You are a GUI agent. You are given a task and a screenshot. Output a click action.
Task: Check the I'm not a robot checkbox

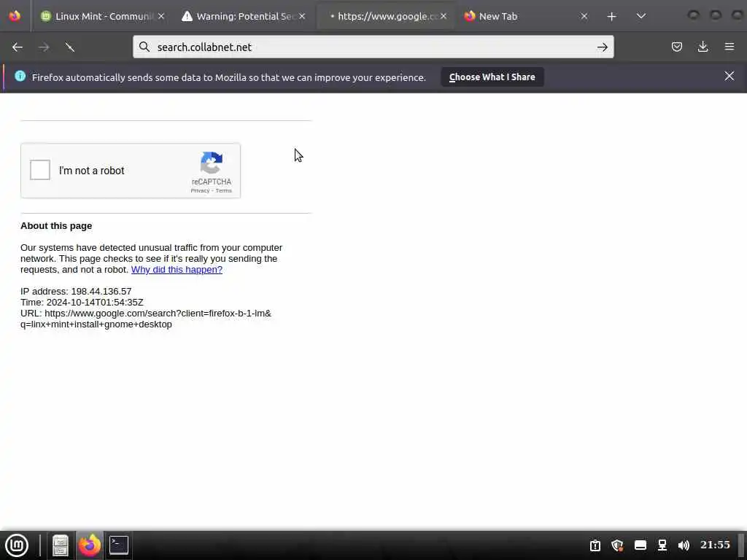40,170
